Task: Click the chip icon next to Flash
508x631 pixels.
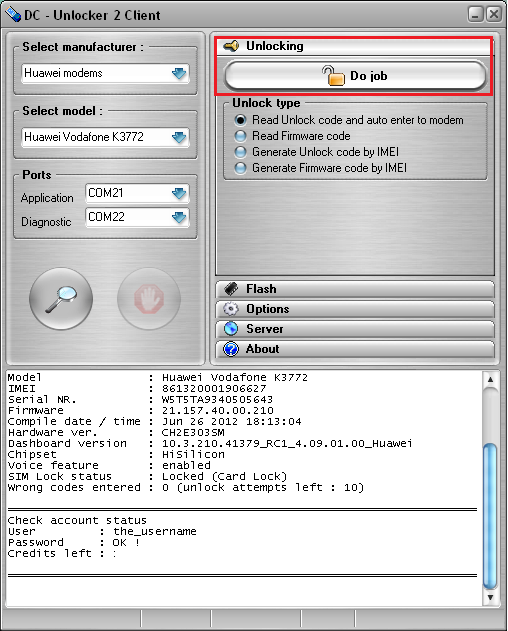Action: 231,289
